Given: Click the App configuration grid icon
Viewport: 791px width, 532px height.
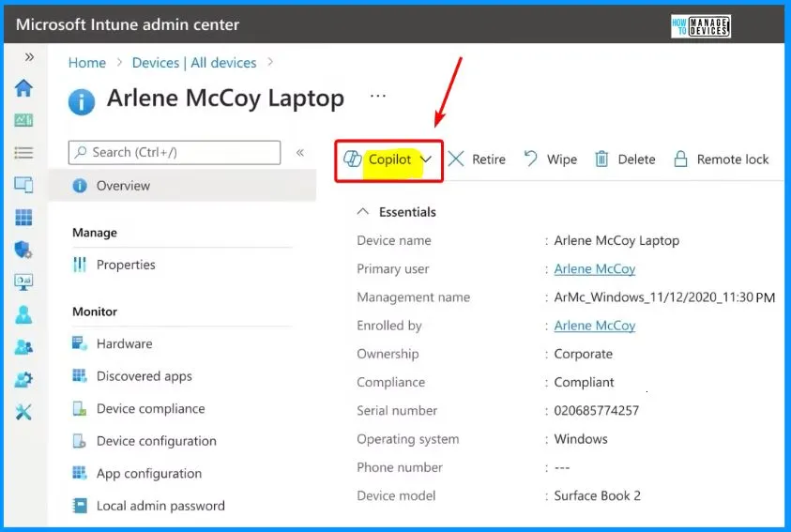Looking at the screenshot, I should (x=80, y=473).
